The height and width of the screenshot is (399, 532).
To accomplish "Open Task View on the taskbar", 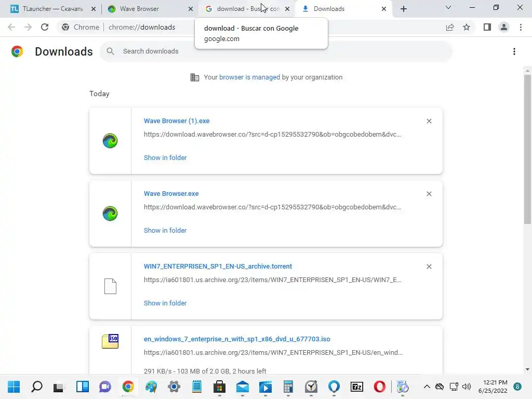I will pos(59,387).
